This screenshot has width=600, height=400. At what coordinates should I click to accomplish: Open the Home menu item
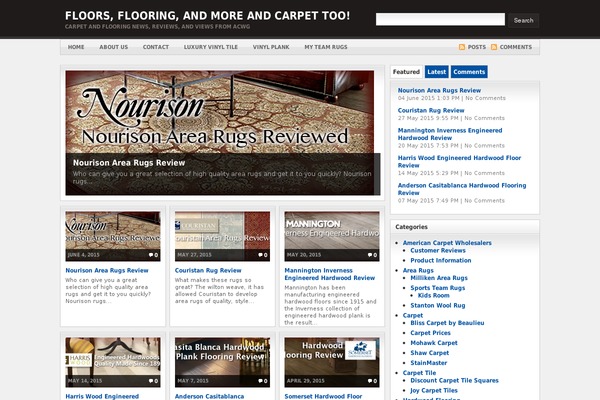tap(76, 47)
